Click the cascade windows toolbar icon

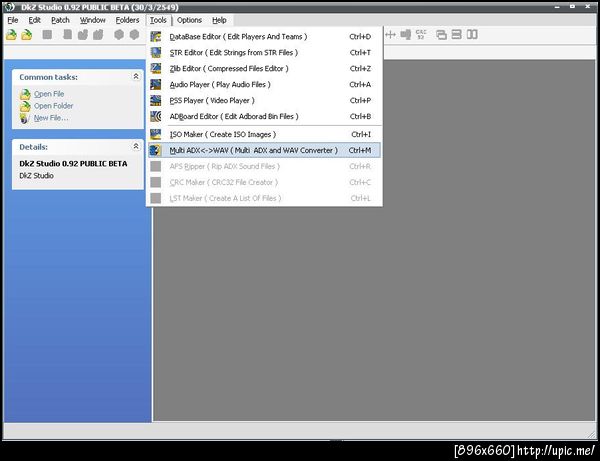coord(441,35)
